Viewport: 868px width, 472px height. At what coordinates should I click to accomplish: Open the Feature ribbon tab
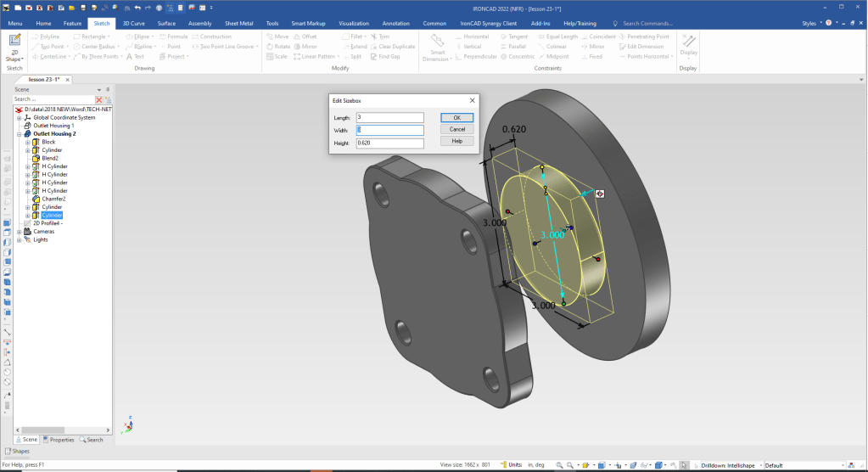pos(73,24)
